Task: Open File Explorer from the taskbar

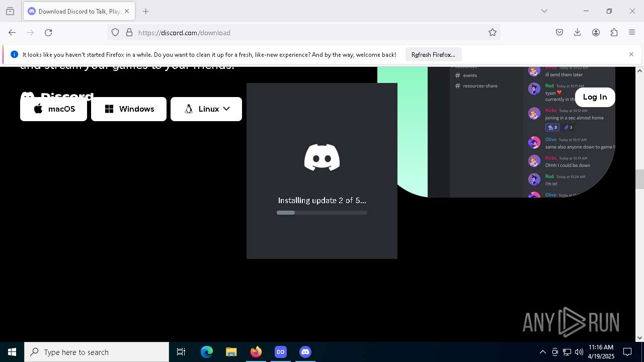Action: click(x=231, y=352)
